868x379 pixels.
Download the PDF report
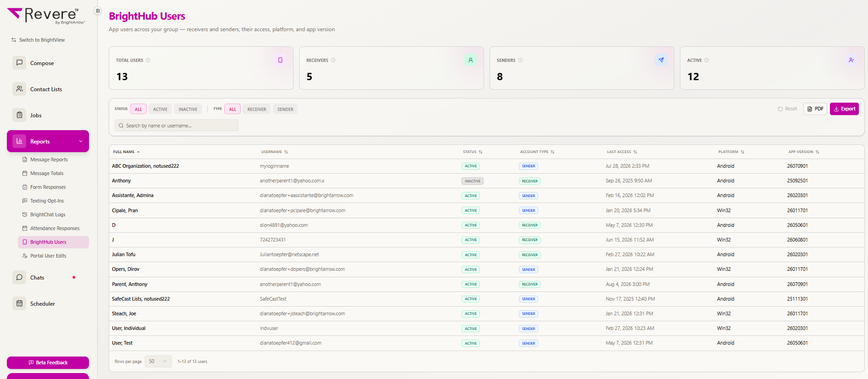(x=815, y=109)
